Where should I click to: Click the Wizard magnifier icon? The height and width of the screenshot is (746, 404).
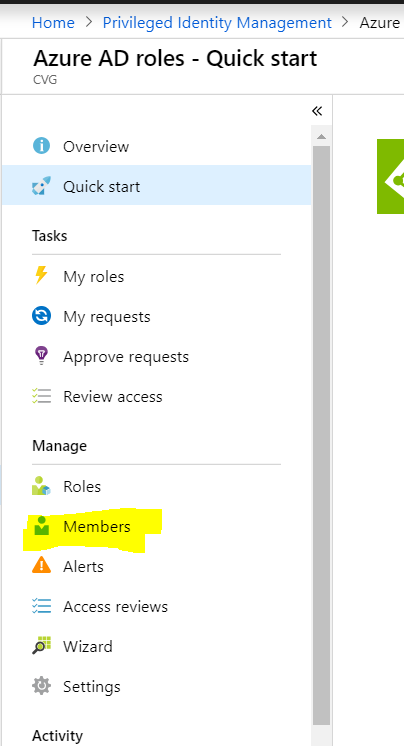pos(41,646)
